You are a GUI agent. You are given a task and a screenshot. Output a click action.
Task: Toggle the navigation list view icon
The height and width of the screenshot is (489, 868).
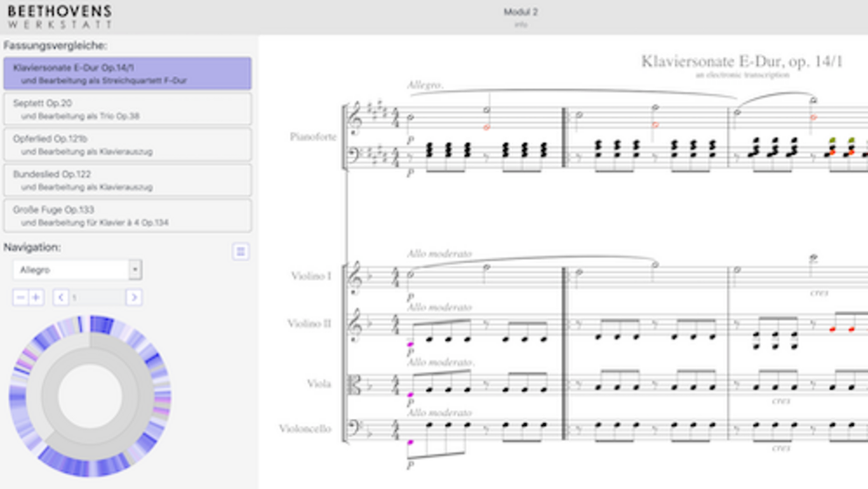point(241,252)
